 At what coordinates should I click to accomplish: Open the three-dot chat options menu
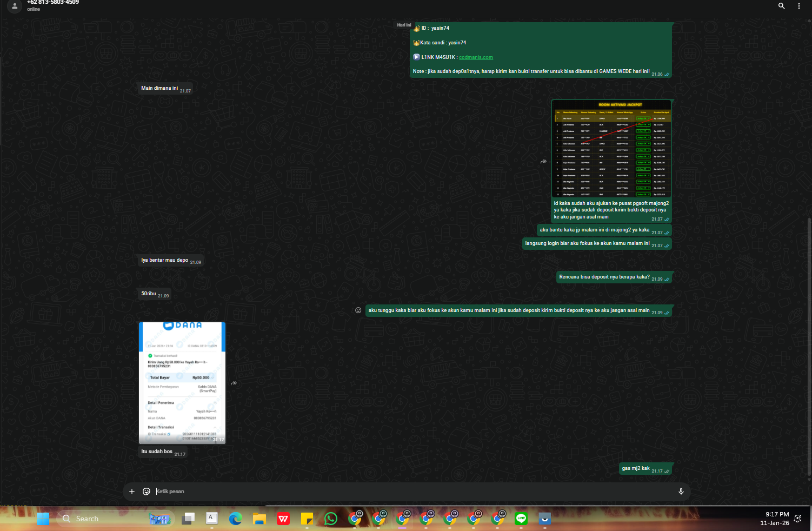[798, 6]
